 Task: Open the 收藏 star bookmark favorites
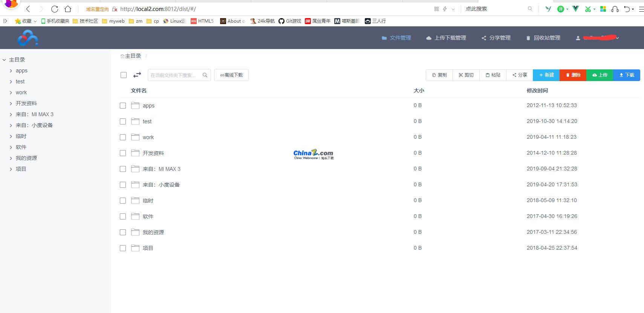tap(26, 21)
